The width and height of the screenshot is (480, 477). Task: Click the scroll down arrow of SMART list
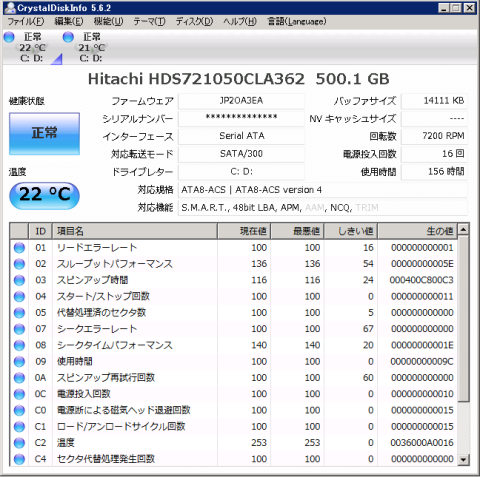point(463,460)
